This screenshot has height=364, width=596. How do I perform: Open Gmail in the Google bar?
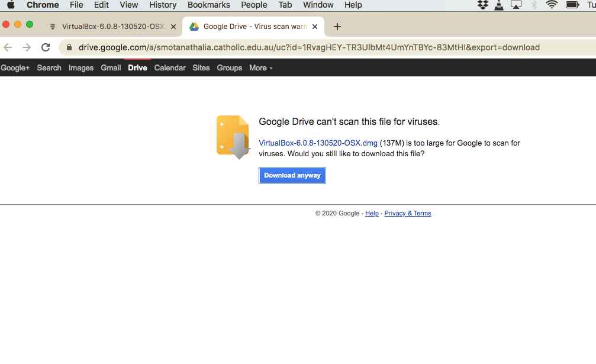(111, 68)
